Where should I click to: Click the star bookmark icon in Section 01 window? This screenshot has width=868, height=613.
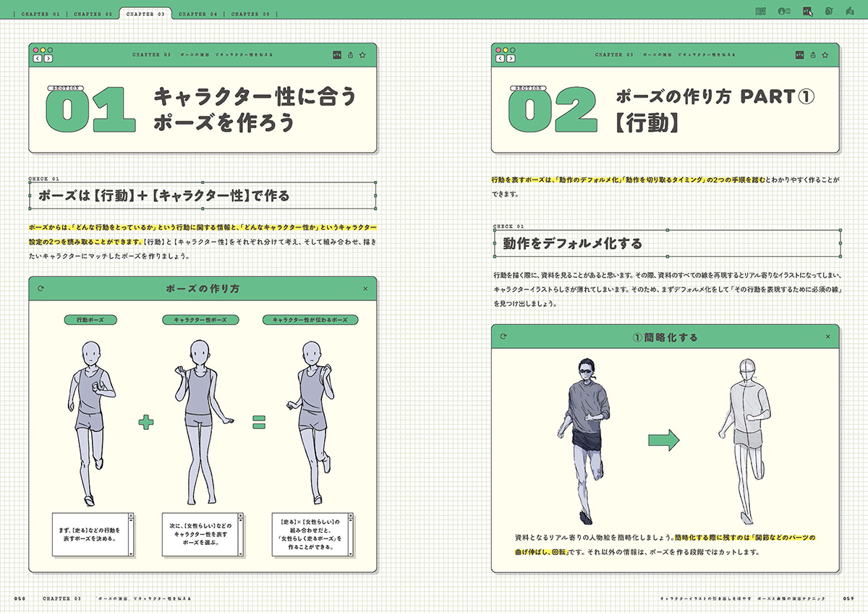pos(362,54)
